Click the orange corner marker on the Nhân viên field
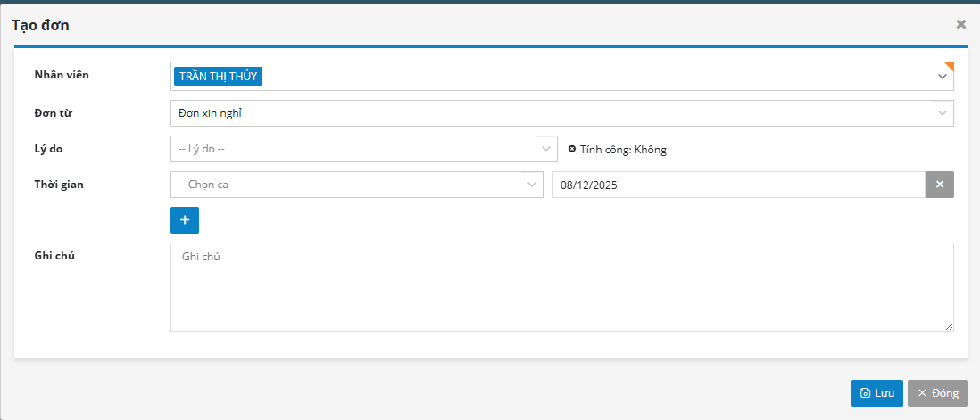This screenshot has height=420, width=980. (x=950, y=65)
